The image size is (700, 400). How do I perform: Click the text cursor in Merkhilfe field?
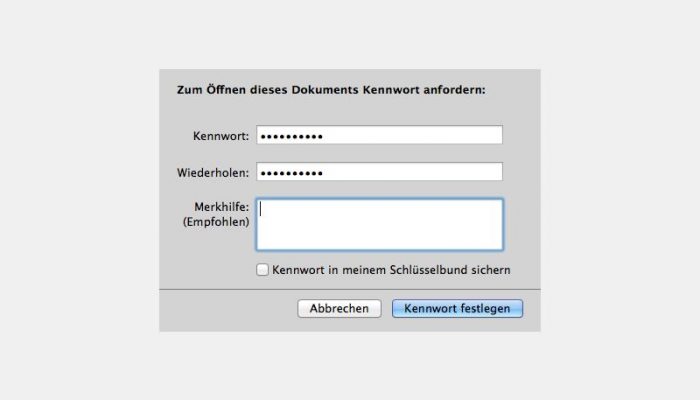[261, 209]
